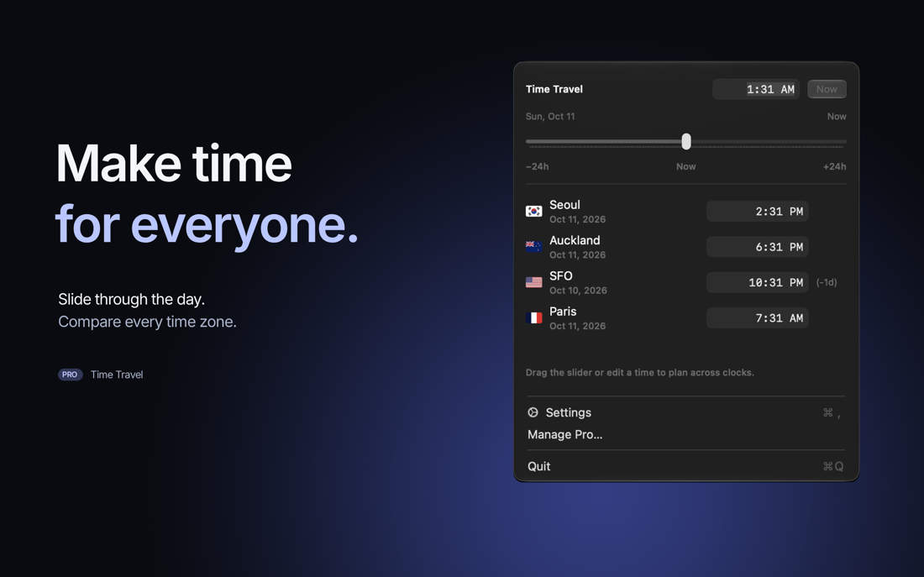Click the Seoul 2:31 PM time field

(757, 211)
